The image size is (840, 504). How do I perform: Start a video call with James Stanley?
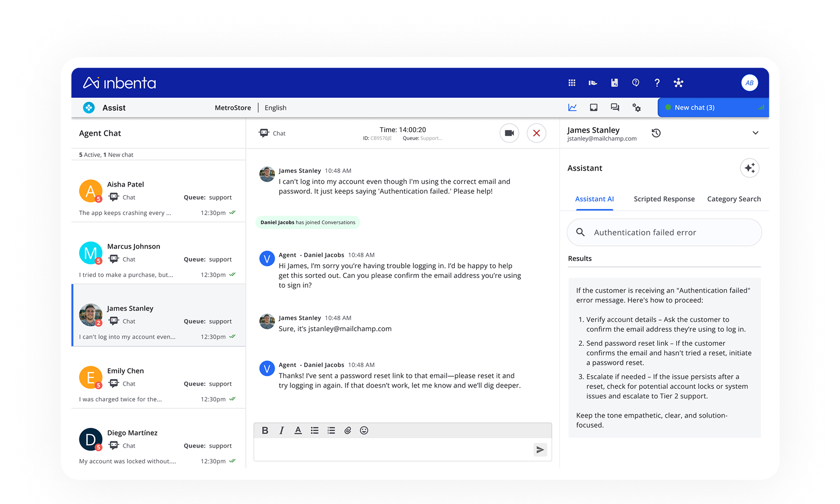point(509,133)
